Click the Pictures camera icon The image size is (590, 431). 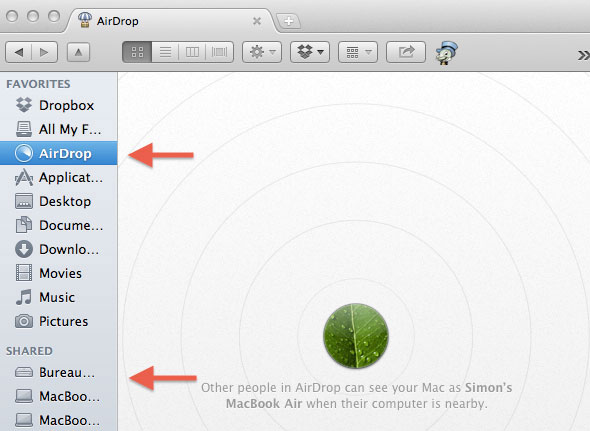click(x=24, y=321)
